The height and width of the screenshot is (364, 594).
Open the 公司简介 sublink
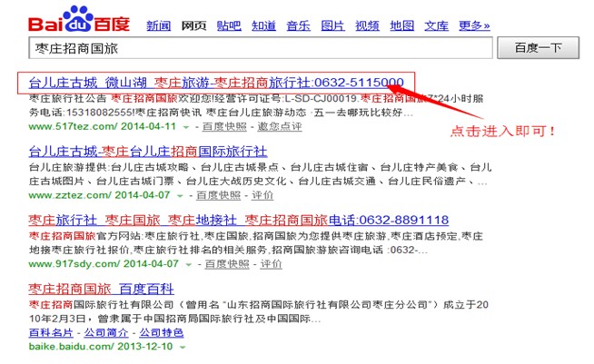pos(106,332)
